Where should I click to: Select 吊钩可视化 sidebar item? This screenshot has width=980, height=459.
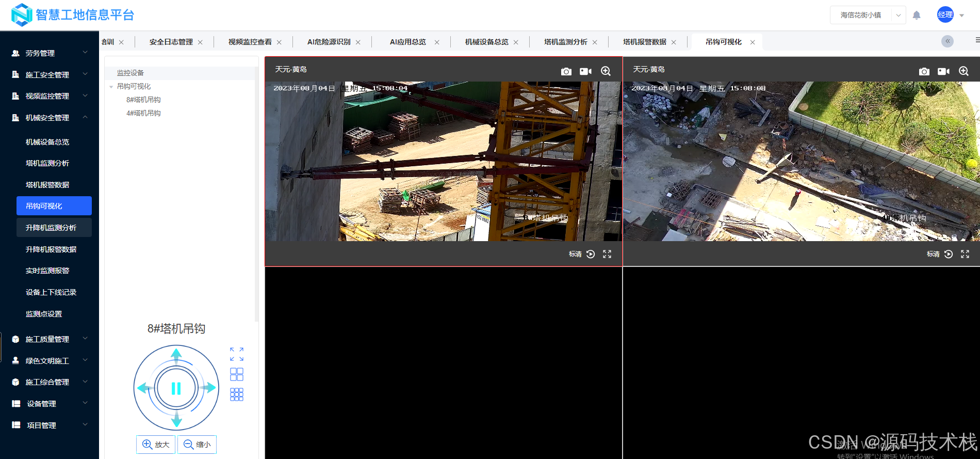tap(54, 205)
